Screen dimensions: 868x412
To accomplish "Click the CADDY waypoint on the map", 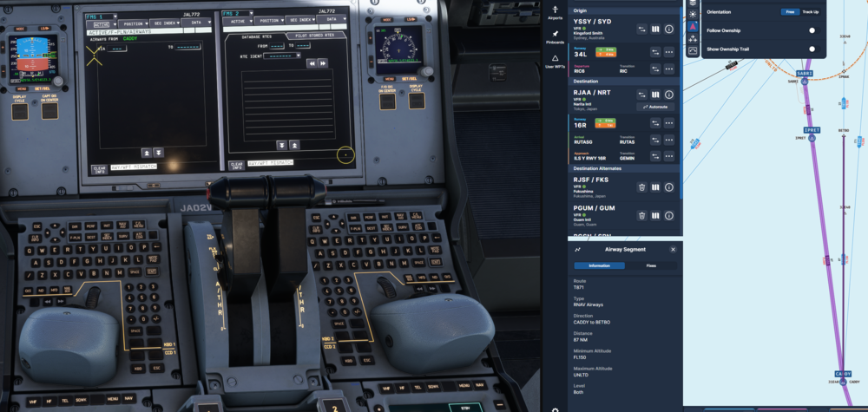I will point(842,373).
